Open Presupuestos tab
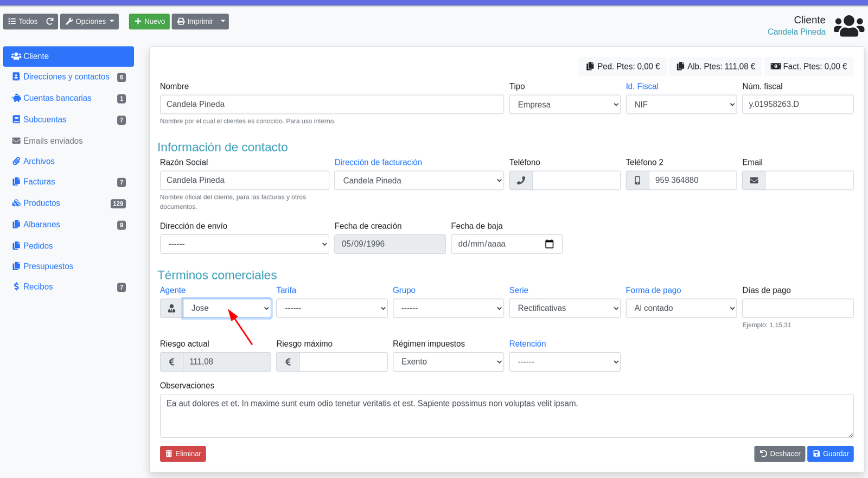 coord(68,266)
